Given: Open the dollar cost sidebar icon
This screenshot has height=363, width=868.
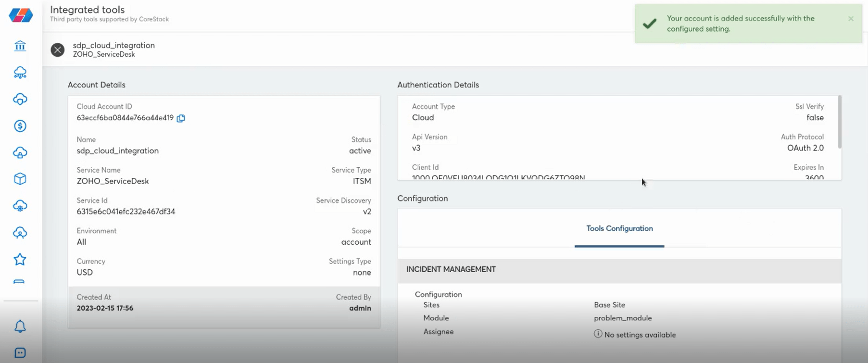Looking at the screenshot, I should pyautogui.click(x=20, y=126).
